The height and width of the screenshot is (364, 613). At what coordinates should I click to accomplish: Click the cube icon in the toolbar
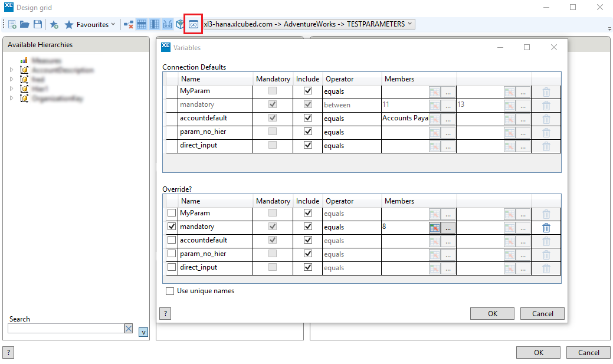[180, 24]
